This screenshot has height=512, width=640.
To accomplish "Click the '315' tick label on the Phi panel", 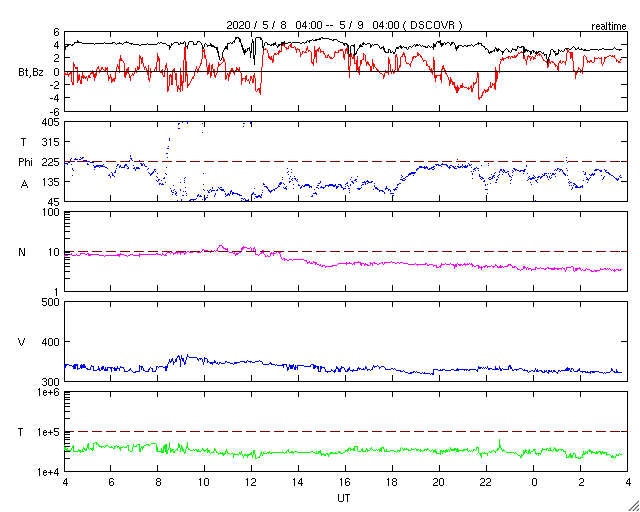I will coord(51,142).
